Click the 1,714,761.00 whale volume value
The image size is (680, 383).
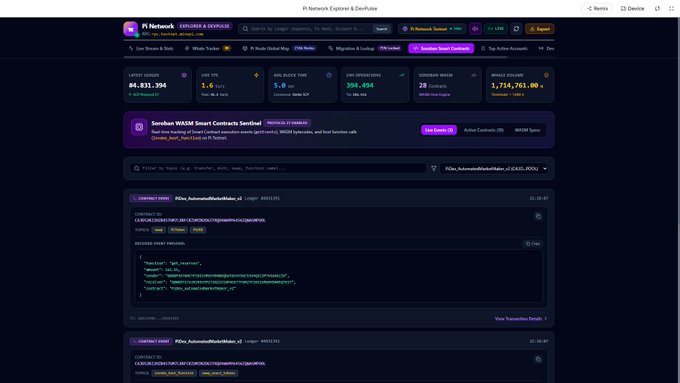514,85
